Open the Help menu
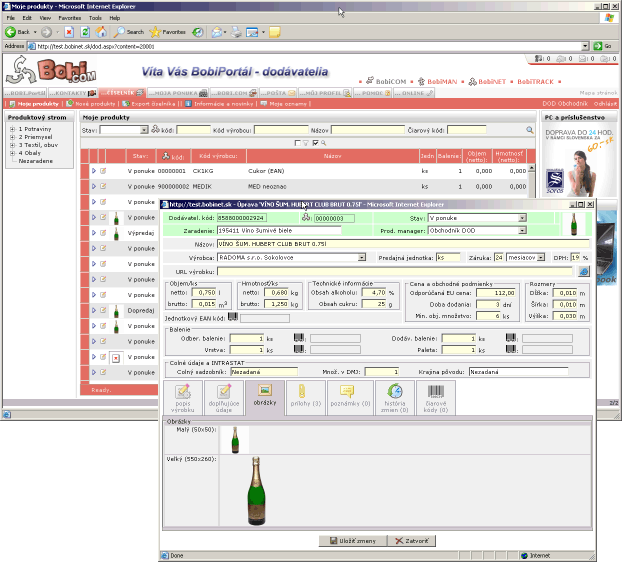The width and height of the screenshot is (622, 562). pos(115,18)
